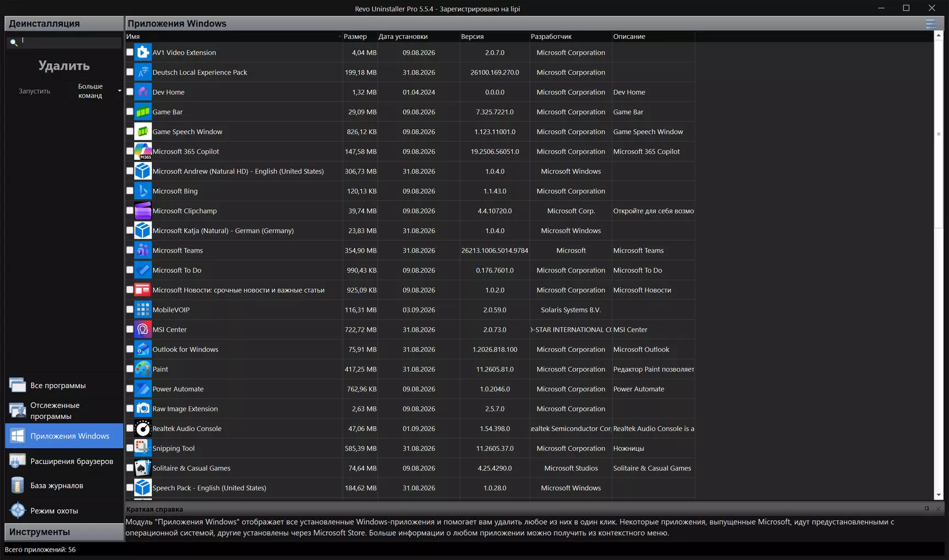The width and height of the screenshot is (949, 560).
Task: Click the MobileVOIP app icon
Action: click(143, 309)
